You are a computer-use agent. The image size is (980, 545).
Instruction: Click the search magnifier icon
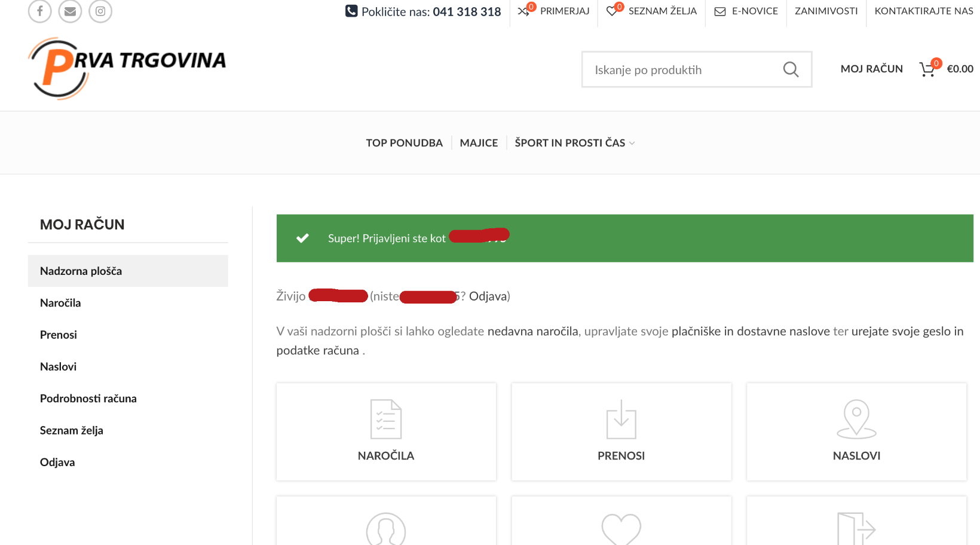791,69
